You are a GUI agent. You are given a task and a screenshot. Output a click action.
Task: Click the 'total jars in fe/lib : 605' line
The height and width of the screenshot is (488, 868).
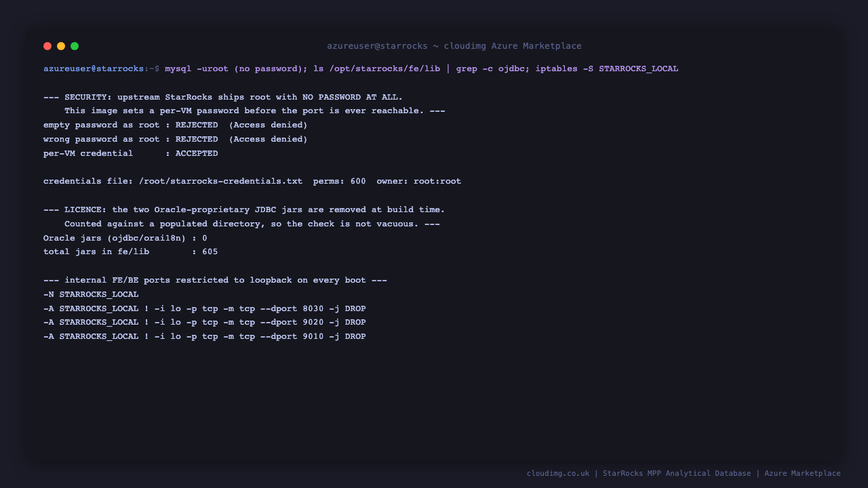131,252
